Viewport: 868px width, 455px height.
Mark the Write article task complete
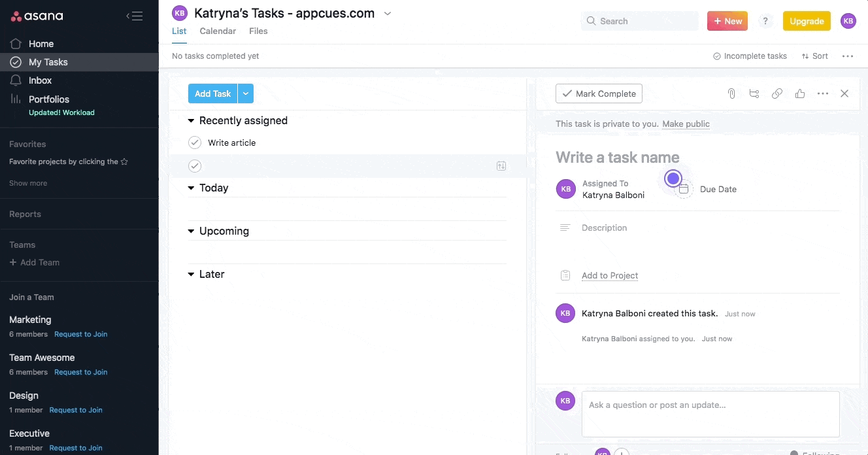coord(195,143)
